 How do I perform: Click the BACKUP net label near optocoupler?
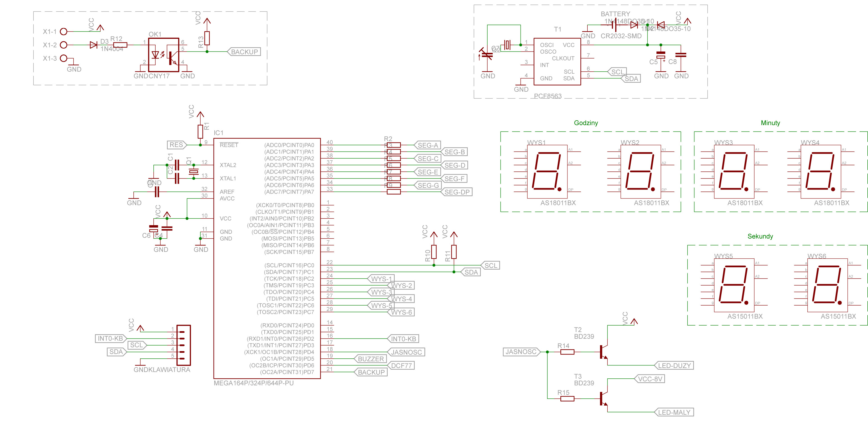point(244,52)
